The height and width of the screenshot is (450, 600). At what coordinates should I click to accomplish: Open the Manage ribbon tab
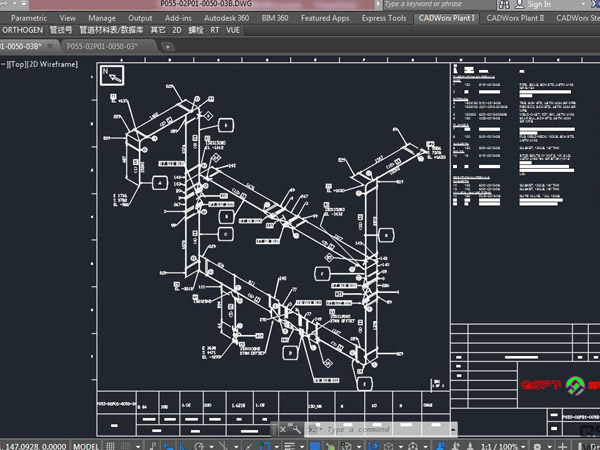point(102,18)
